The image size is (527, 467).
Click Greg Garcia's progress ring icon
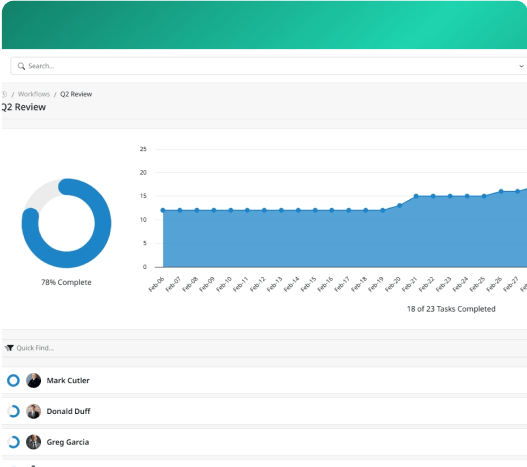click(13, 442)
